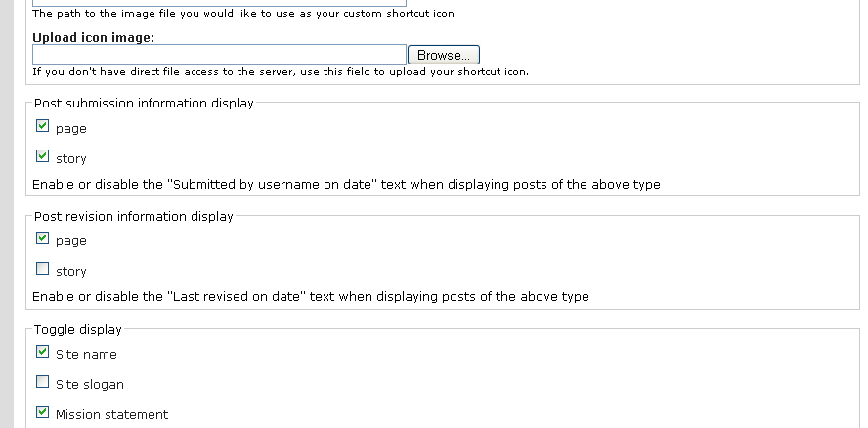
Task: Click the 'Post revision information display' legend
Action: 134,217
